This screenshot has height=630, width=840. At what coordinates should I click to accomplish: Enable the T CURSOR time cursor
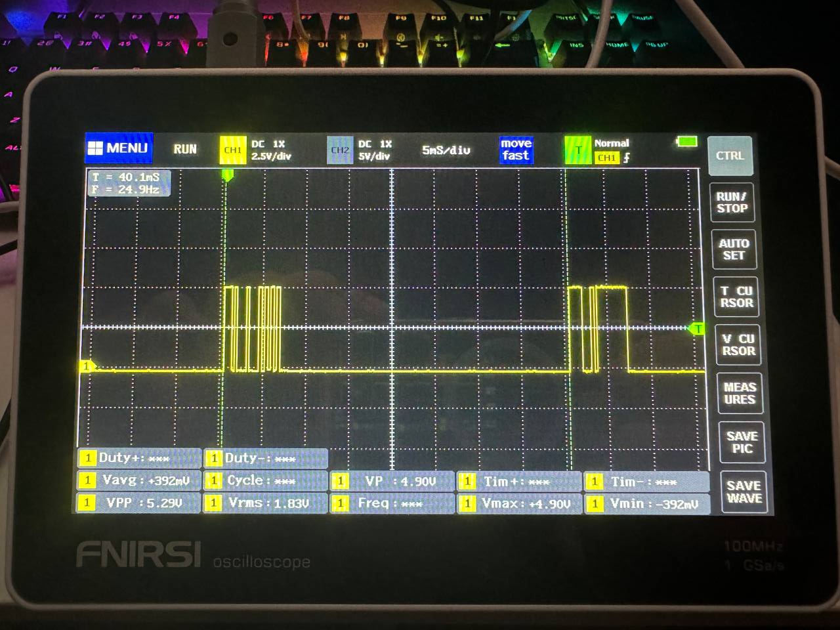(736, 297)
